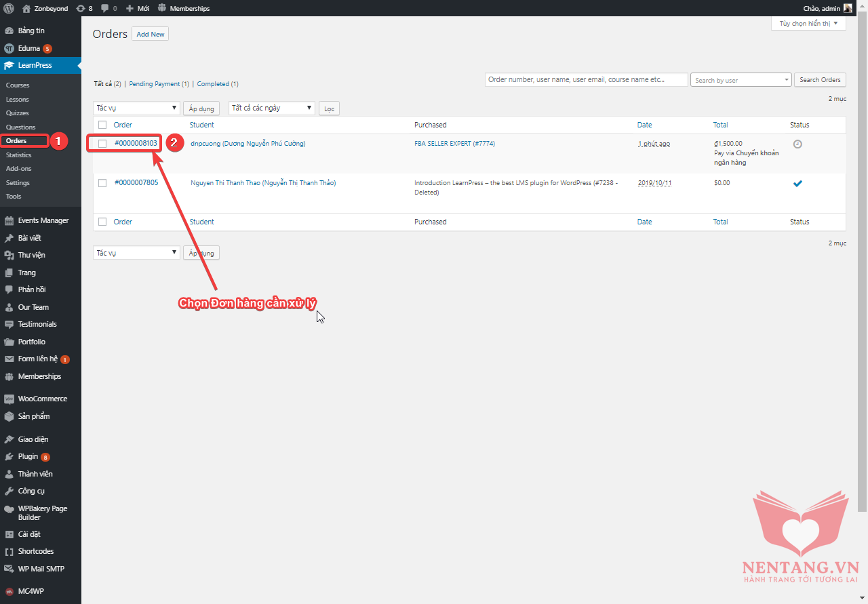
Task: Click the completed checkmark status icon
Action: pos(797,183)
